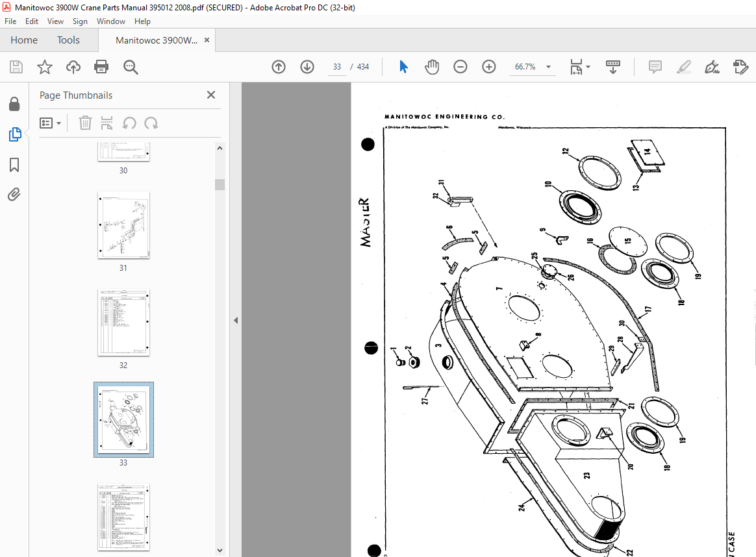
Task: Select the Highlight text tool
Action: coord(684,67)
